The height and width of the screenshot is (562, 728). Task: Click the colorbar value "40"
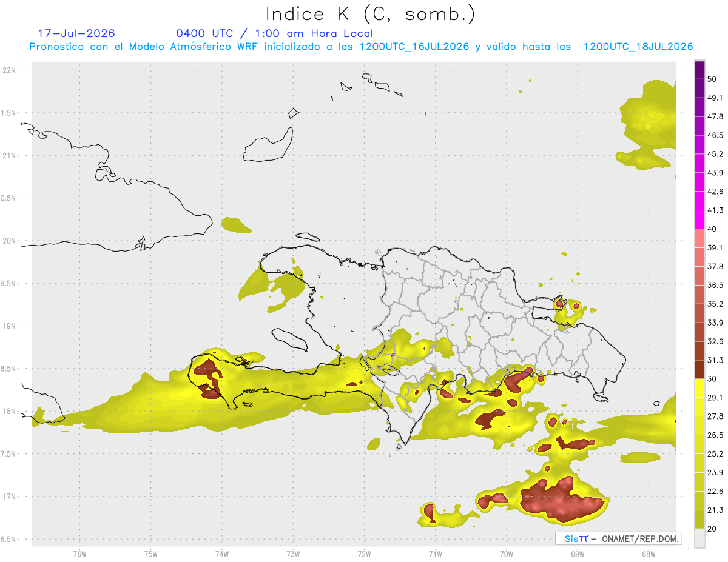(x=713, y=229)
